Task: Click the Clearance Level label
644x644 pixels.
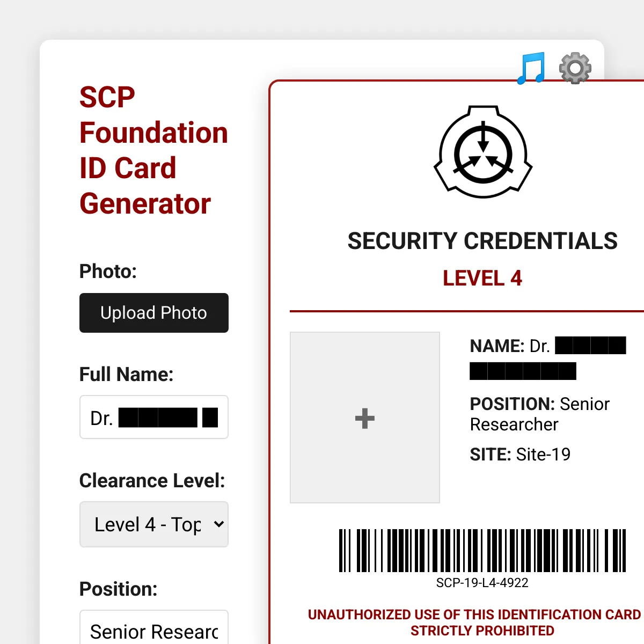Action: [x=152, y=481]
